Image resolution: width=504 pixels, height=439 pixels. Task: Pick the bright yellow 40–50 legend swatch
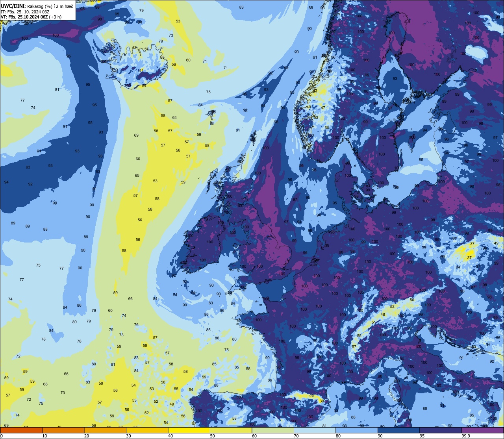[x=189, y=430]
